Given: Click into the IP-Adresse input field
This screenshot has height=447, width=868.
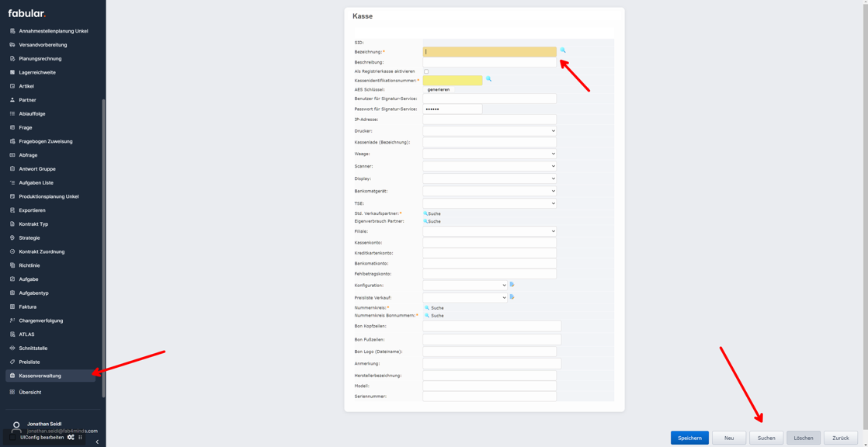Looking at the screenshot, I should pos(489,120).
